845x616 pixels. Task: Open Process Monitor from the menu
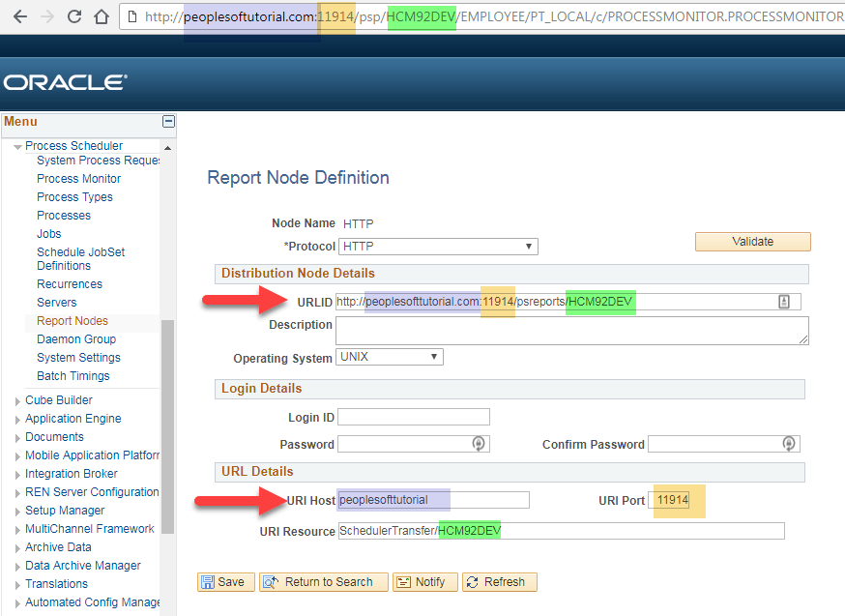click(x=78, y=178)
